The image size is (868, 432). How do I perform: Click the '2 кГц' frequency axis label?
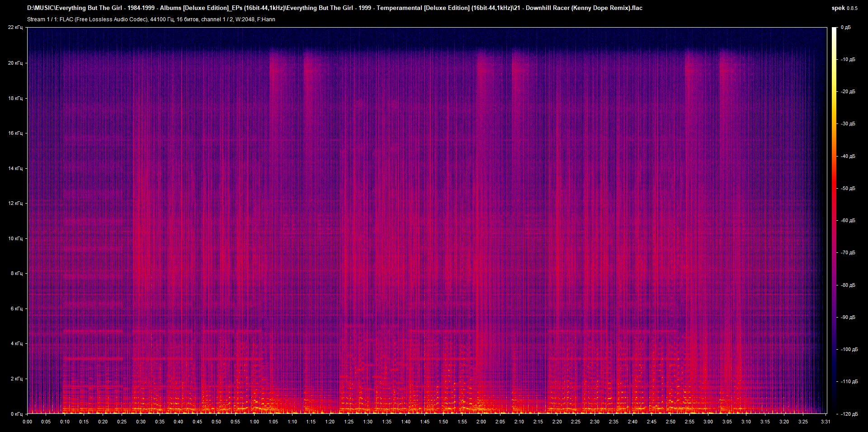click(x=17, y=379)
